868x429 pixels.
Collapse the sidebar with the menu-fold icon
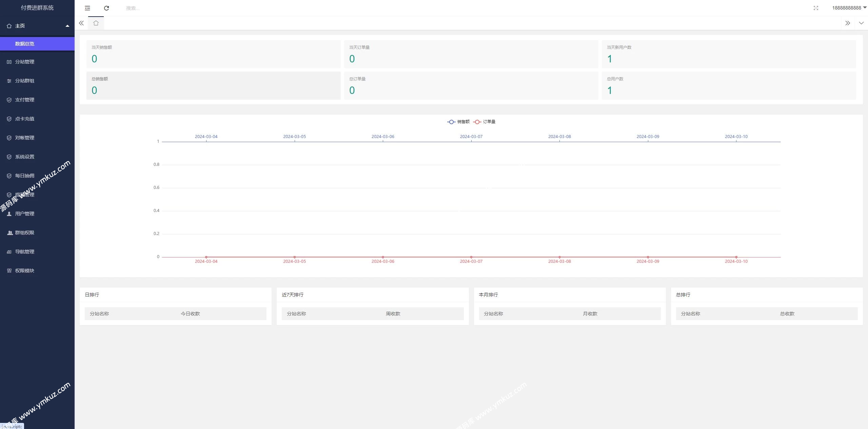click(87, 8)
